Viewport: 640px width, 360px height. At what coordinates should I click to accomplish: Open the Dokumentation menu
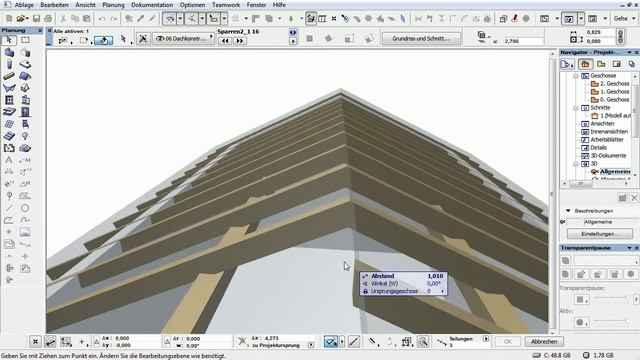pos(152,5)
